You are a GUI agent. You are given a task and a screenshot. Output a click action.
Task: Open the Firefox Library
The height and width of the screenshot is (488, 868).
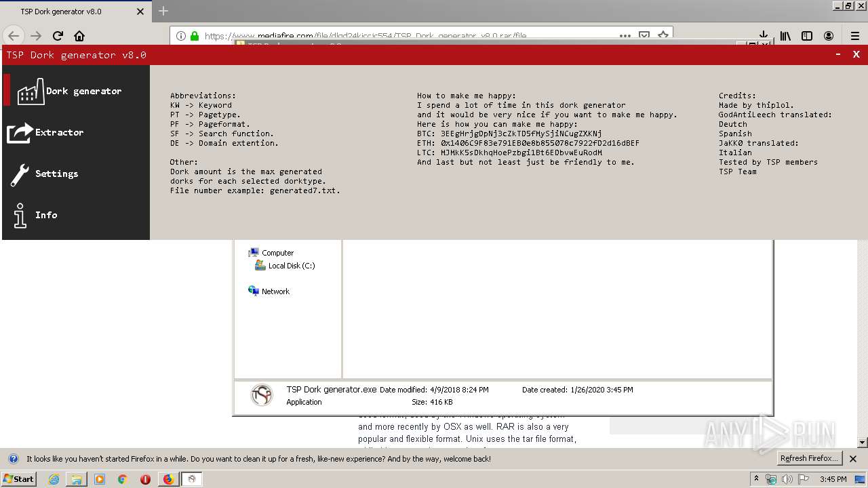click(785, 36)
